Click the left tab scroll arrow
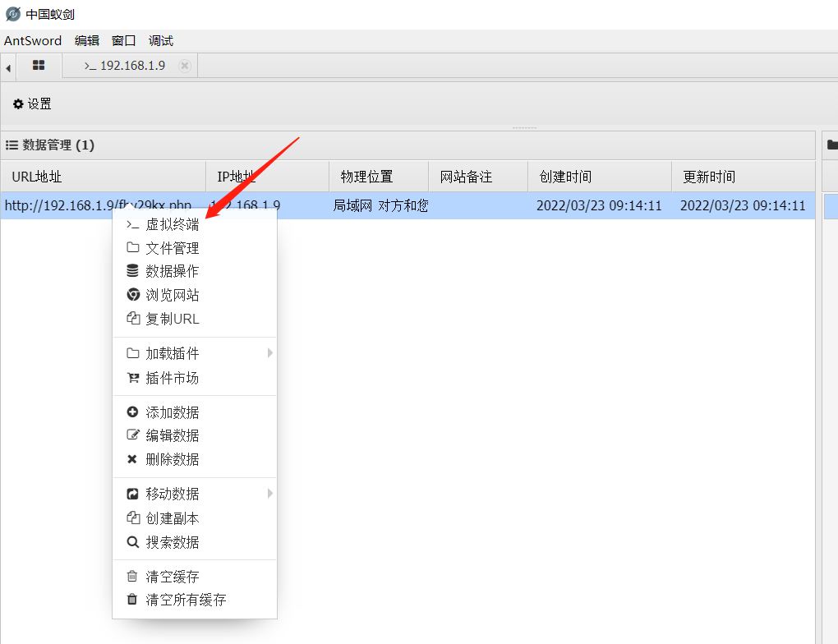This screenshot has height=644, width=838. pyautogui.click(x=8, y=68)
